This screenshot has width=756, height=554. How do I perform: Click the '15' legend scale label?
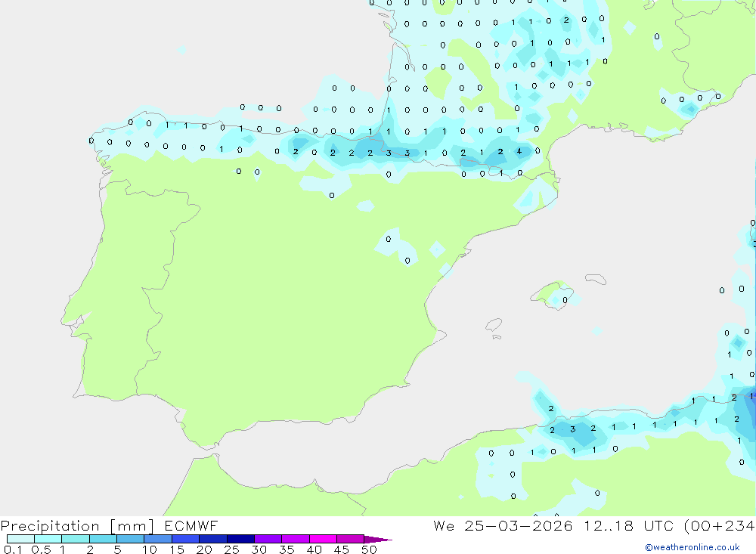click(x=177, y=549)
